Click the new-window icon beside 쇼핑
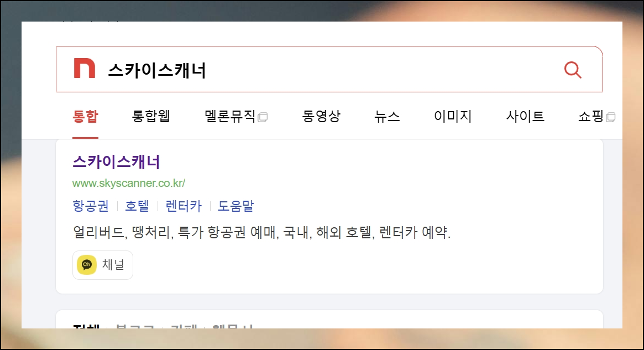The width and height of the screenshot is (644, 350). (x=611, y=117)
